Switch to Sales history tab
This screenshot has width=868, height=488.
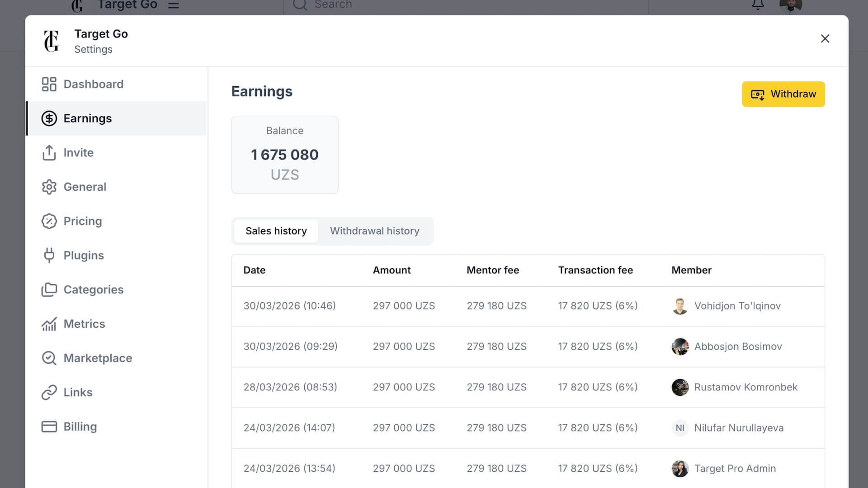[276, 231]
